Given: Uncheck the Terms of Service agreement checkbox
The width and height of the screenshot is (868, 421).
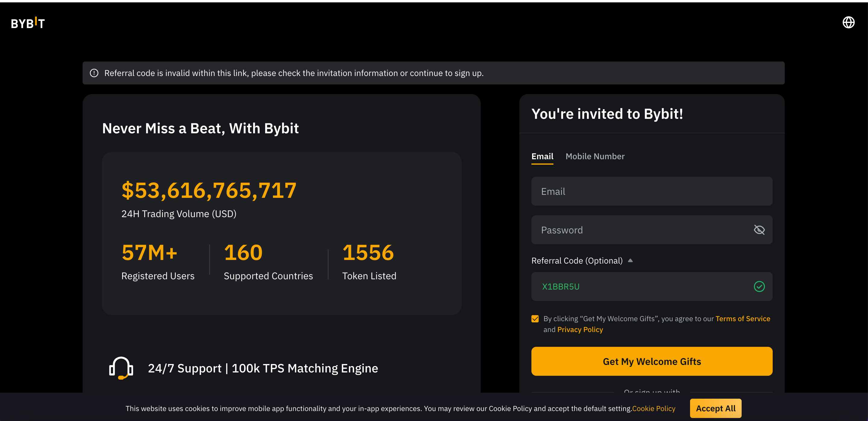Looking at the screenshot, I should [535, 318].
